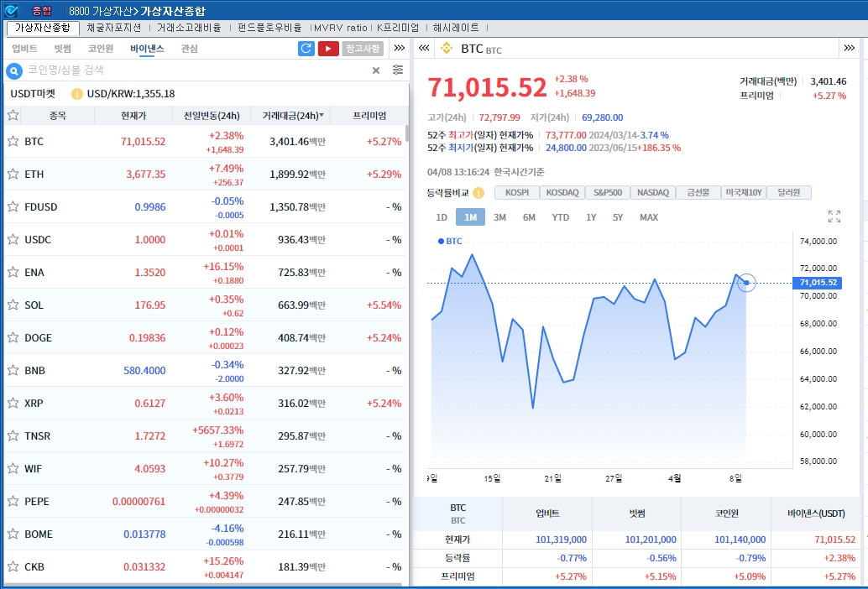This screenshot has width=868, height=589.
Task: Click the search magnifier icon
Action: pyautogui.click(x=14, y=70)
